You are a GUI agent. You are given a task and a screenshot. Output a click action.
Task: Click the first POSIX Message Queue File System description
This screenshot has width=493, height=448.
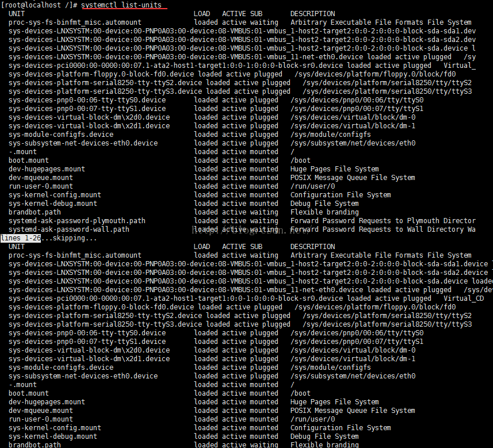pyautogui.click(x=353, y=178)
